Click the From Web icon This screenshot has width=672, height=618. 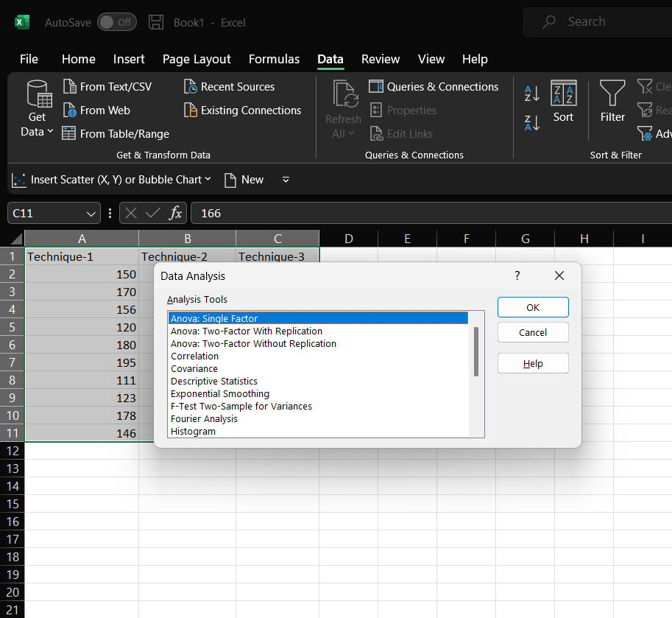[x=70, y=110]
